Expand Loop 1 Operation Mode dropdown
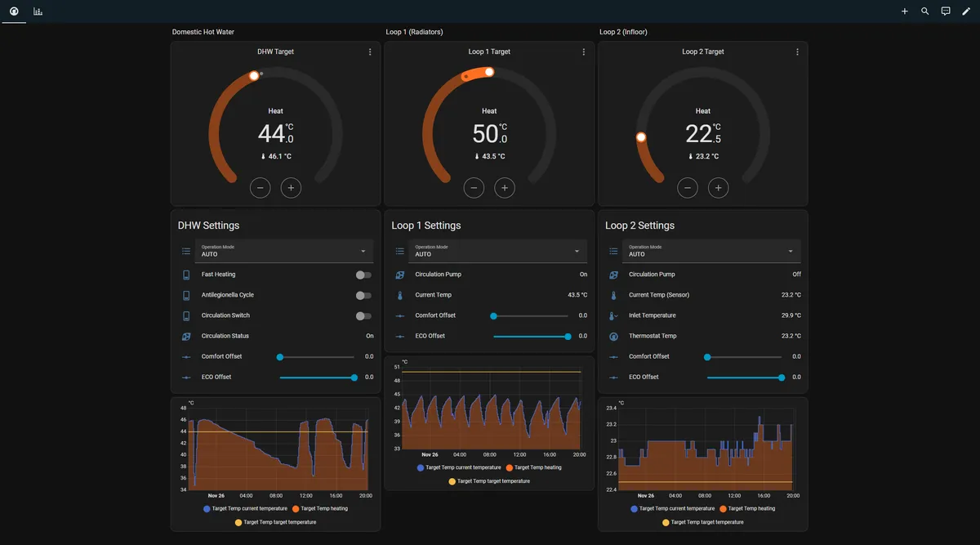Screen dimensions: 980x545 coord(497,251)
